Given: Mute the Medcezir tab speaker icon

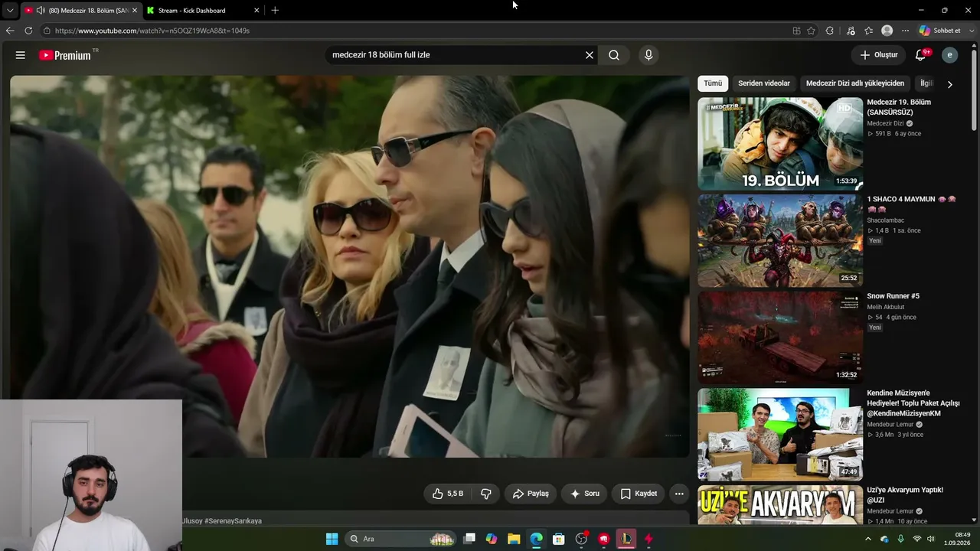Looking at the screenshot, I should [40, 11].
